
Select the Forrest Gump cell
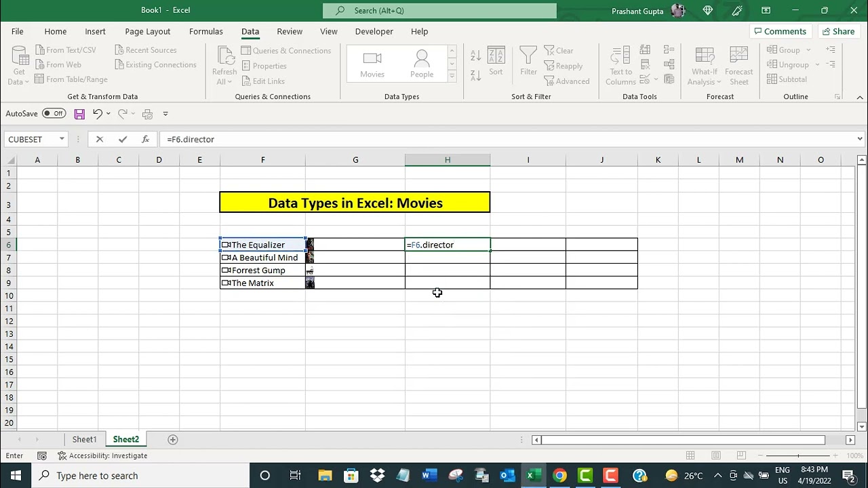point(262,270)
